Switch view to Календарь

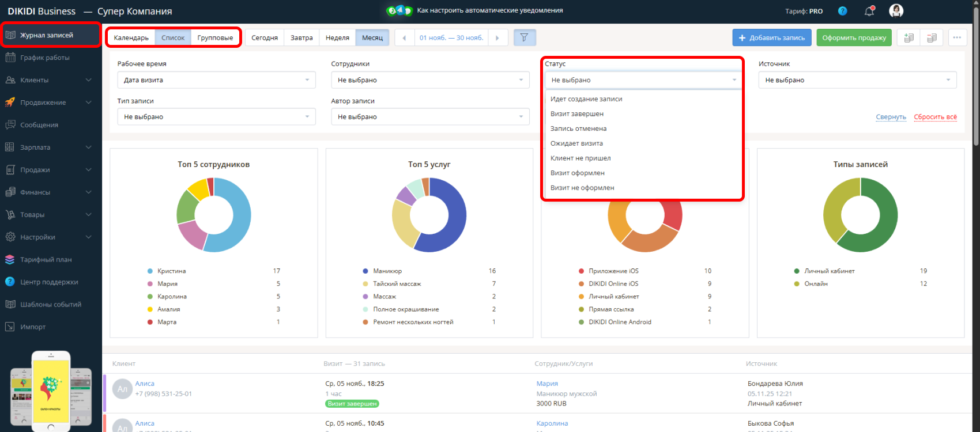pyautogui.click(x=131, y=38)
